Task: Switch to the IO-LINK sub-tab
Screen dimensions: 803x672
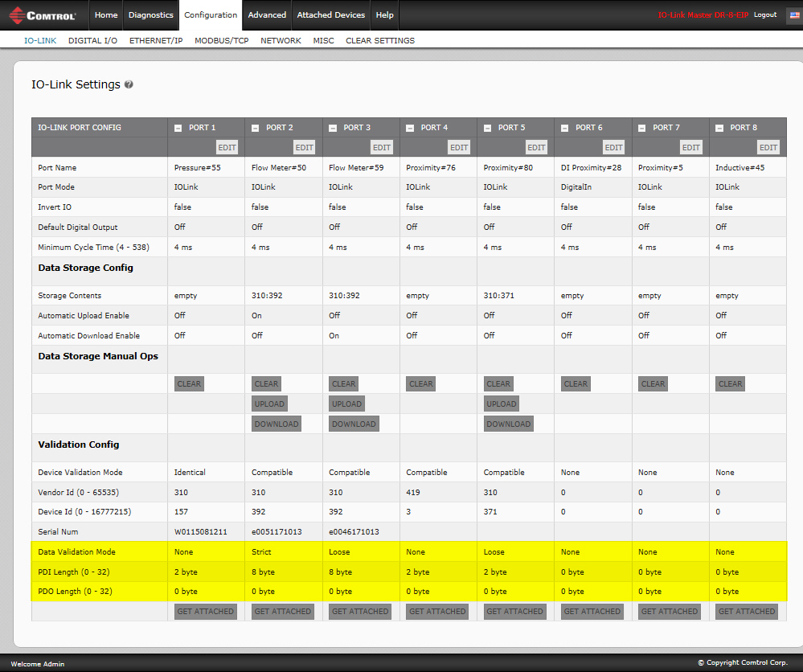Action: 40,40
